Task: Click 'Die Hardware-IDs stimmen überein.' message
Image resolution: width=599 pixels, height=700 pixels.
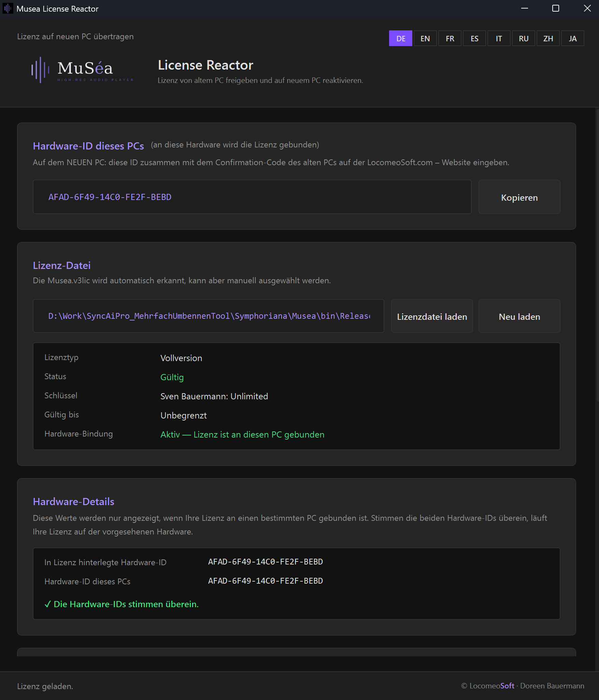Action: coord(122,604)
